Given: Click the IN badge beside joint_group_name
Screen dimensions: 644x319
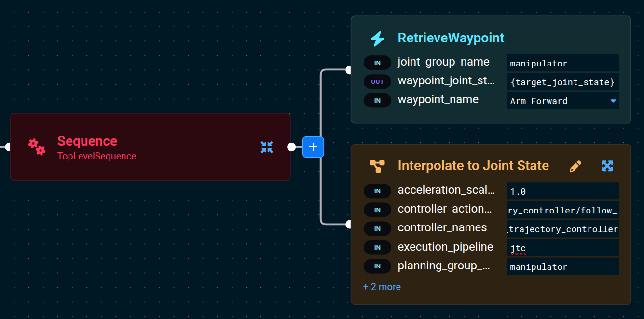Looking at the screenshot, I should click(377, 63).
